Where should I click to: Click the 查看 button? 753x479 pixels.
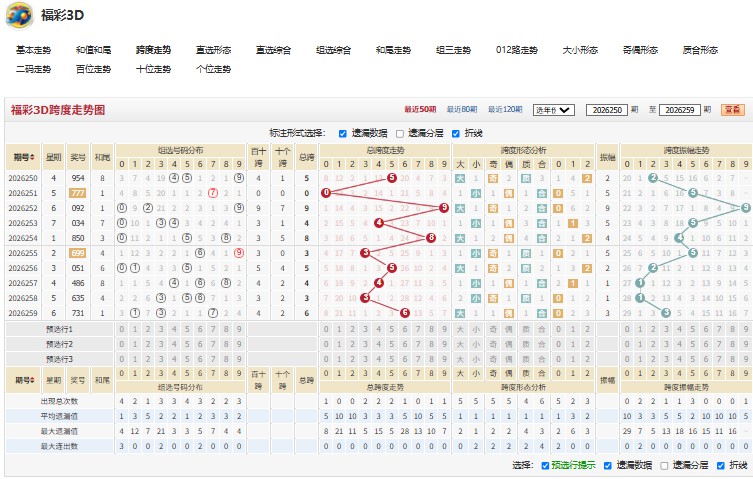pyautogui.click(x=732, y=110)
